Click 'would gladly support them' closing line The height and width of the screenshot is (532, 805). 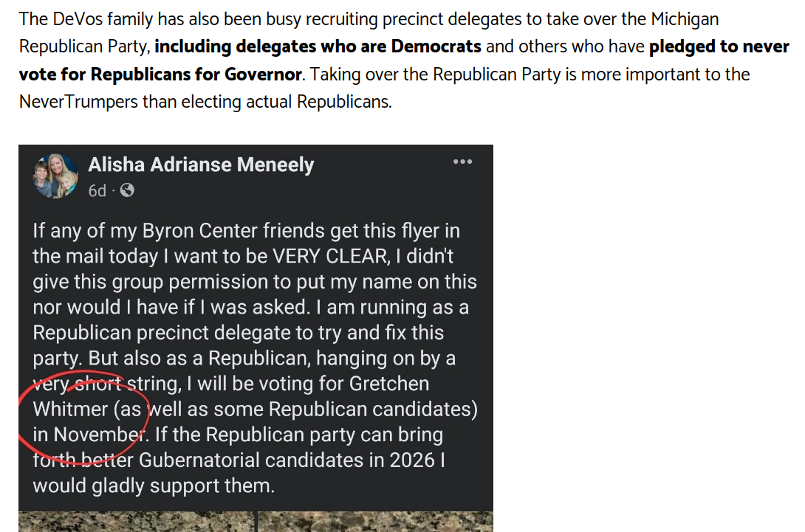[x=153, y=486]
